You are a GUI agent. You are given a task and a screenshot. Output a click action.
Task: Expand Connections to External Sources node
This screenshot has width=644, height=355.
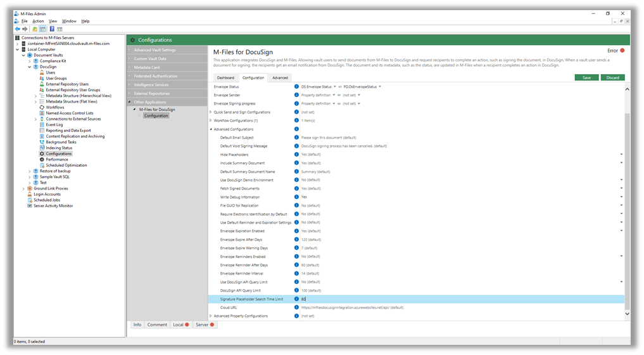[35, 119]
